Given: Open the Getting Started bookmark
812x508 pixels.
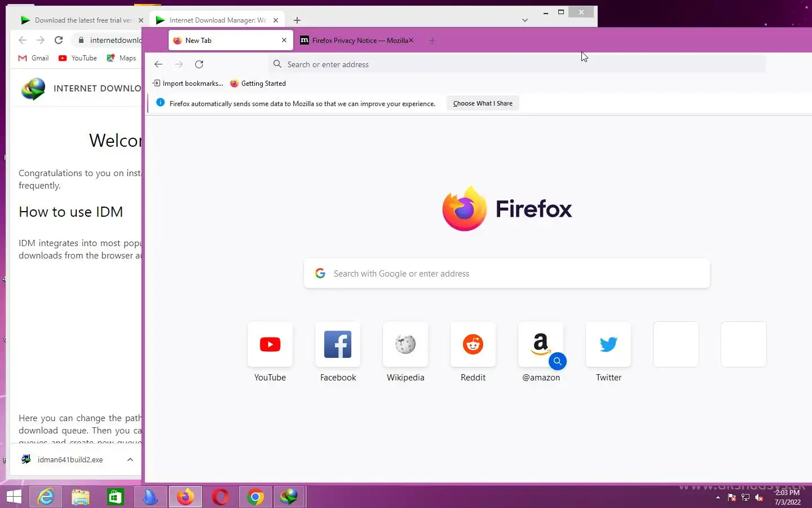Looking at the screenshot, I should click(258, 84).
